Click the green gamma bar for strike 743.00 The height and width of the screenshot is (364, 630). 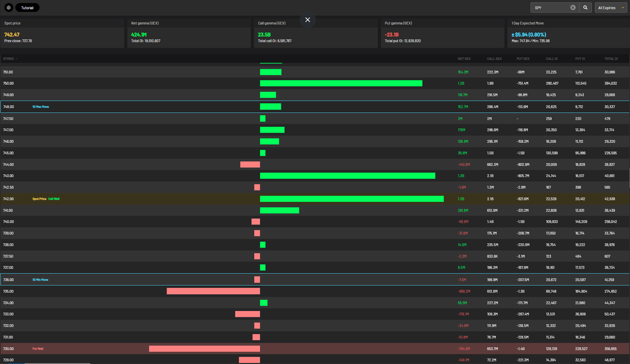[x=348, y=176]
